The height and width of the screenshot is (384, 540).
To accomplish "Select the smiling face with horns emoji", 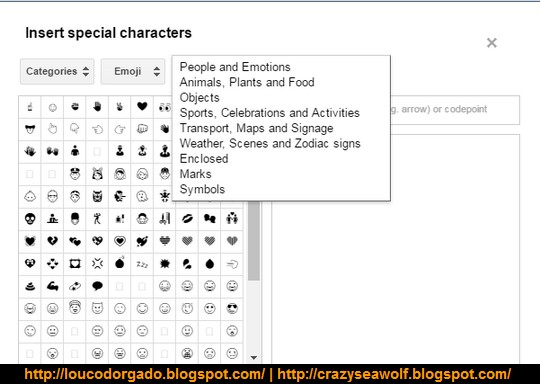I will coord(97,309).
